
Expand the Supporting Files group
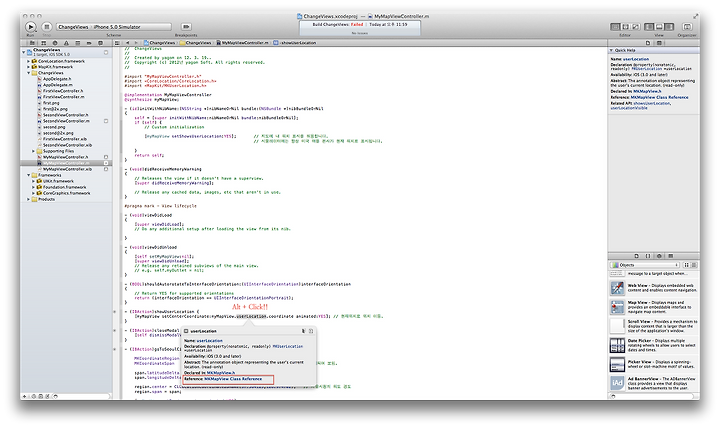tap(34, 151)
